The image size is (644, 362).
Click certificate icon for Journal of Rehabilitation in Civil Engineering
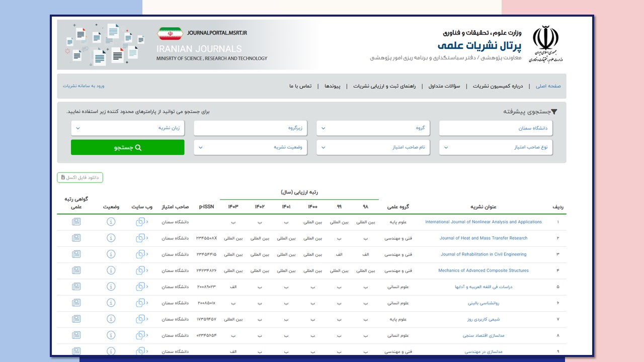[x=76, y=254]
